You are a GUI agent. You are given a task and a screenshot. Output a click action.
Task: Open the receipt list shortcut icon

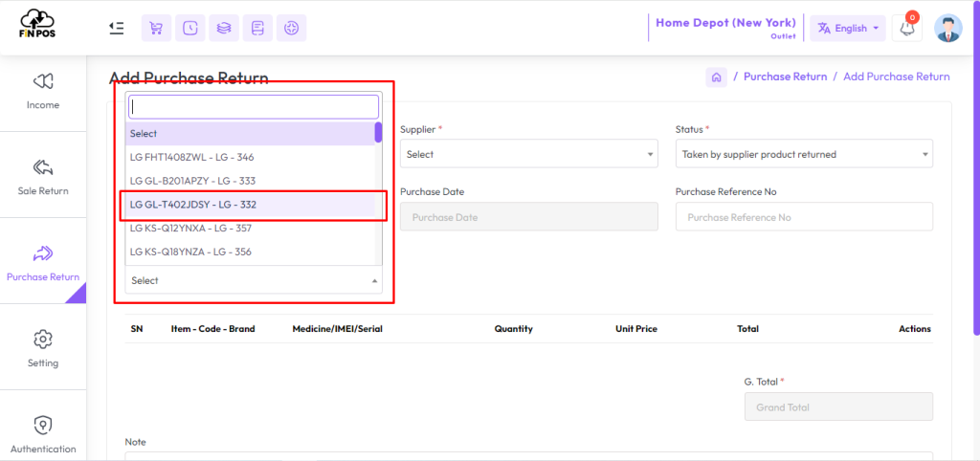[x=257, y=28]
